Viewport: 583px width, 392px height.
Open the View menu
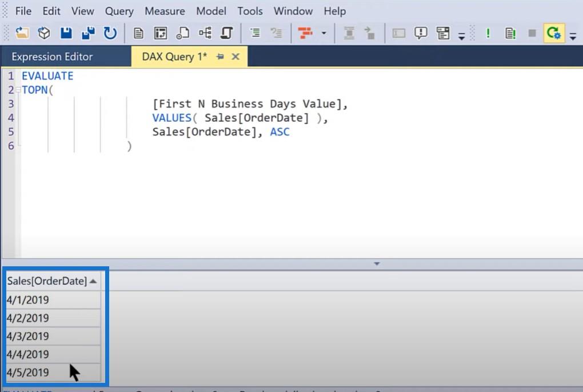(82, 11)
